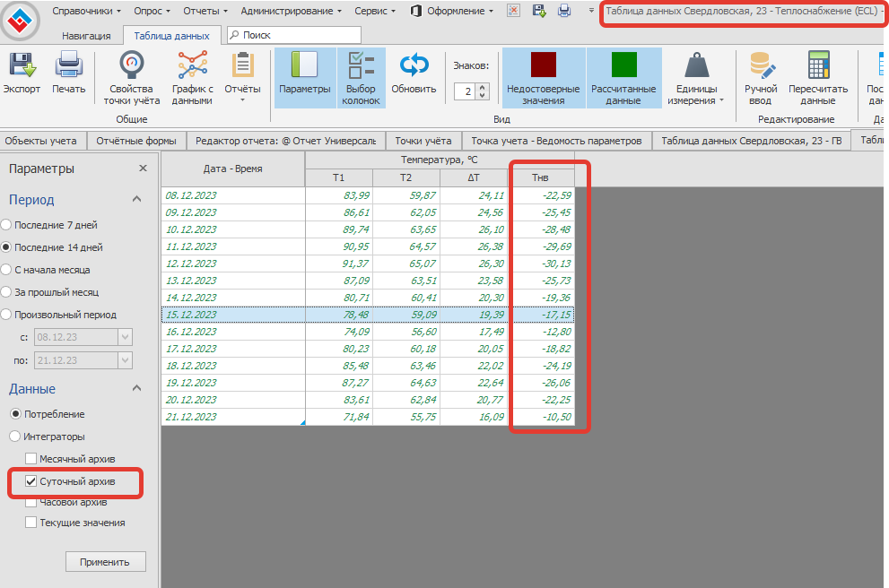Select За прошлый месяц radio
Viewport: 889px width, 588px height.
tap(7, 292)
